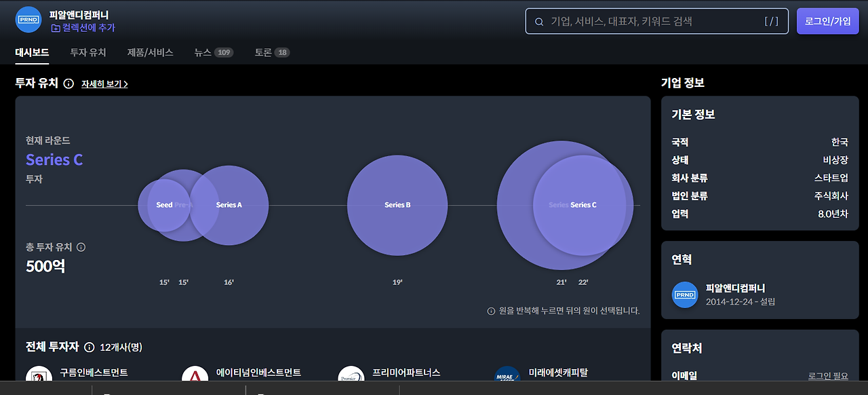Viewport: 868px width, 395px height.
Task: Click inside the company search input field
Action: [x=656, y=21]
